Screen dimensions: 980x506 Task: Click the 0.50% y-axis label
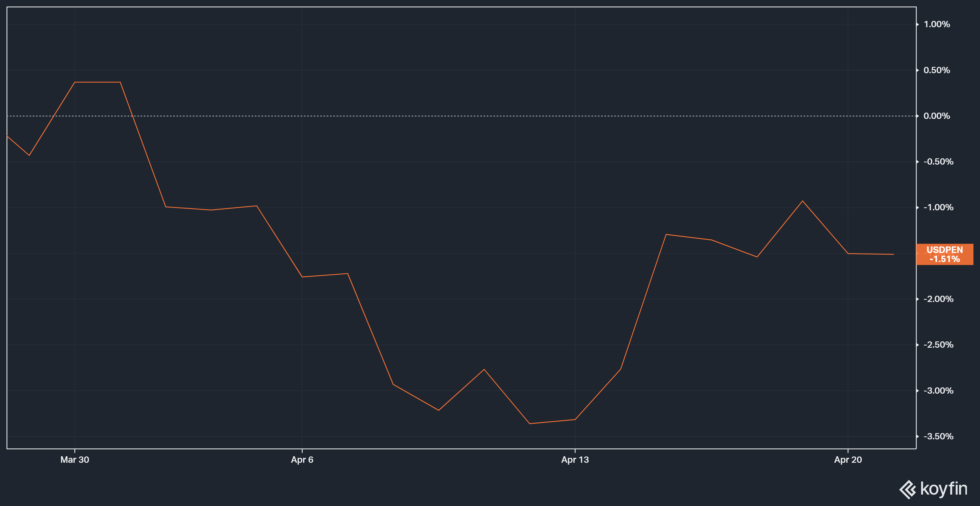(x=937, y=70)
